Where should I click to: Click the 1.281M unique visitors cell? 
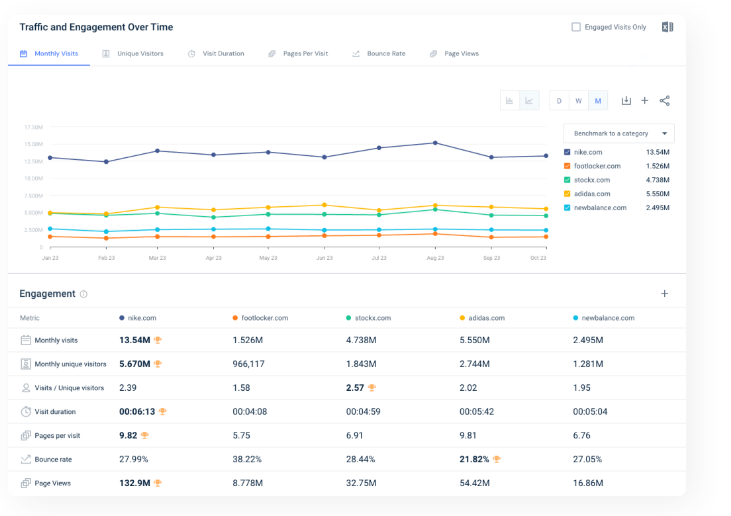pyautogui.click(x=588, y=364)
